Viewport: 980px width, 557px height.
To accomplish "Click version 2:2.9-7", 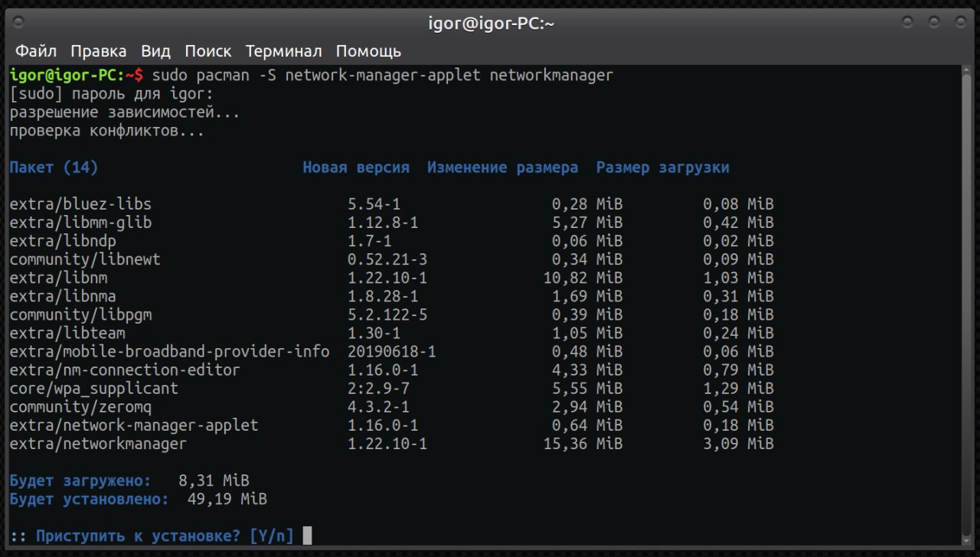I will [x=378, y=388].
